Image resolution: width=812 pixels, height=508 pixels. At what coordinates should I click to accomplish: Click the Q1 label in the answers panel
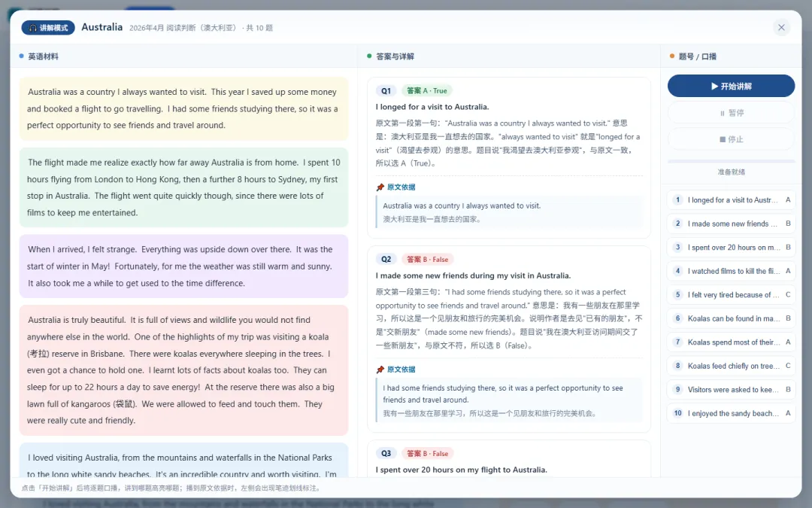click(386, 91)
